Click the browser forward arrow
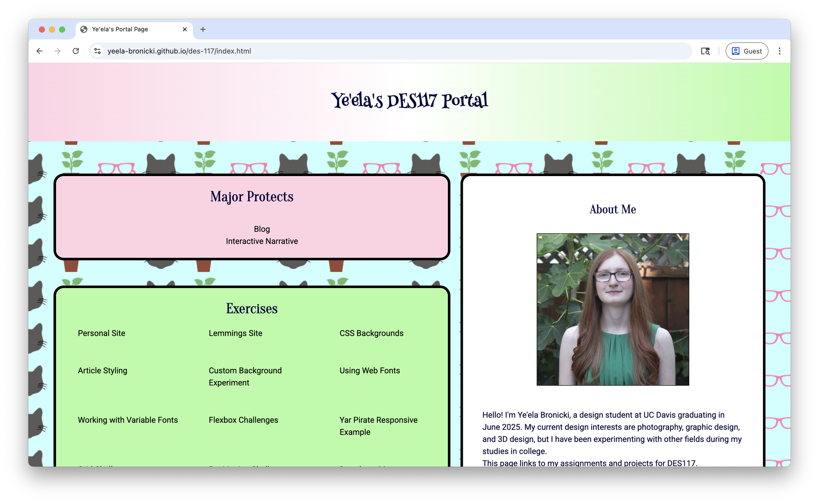819x504 pixels. [57, 51]
